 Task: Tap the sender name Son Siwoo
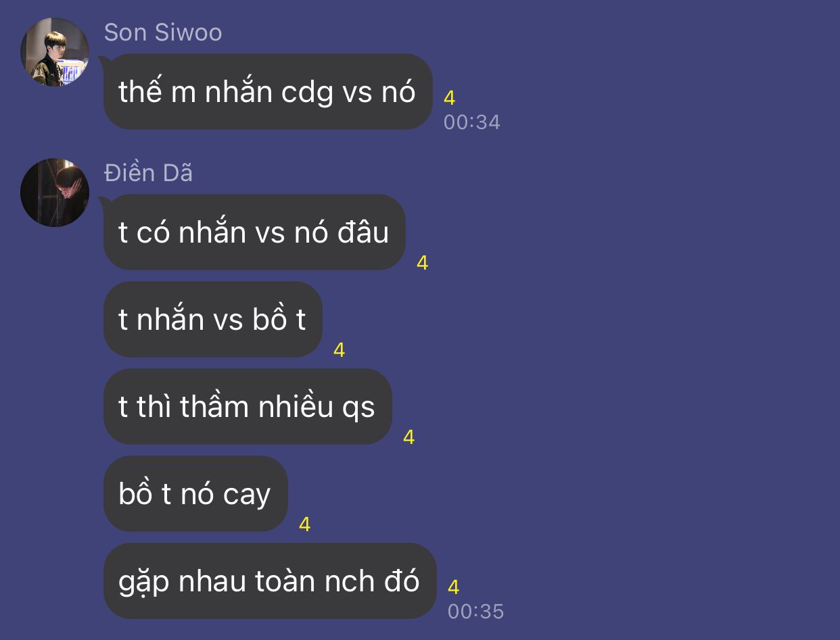(x=163, y=32)
